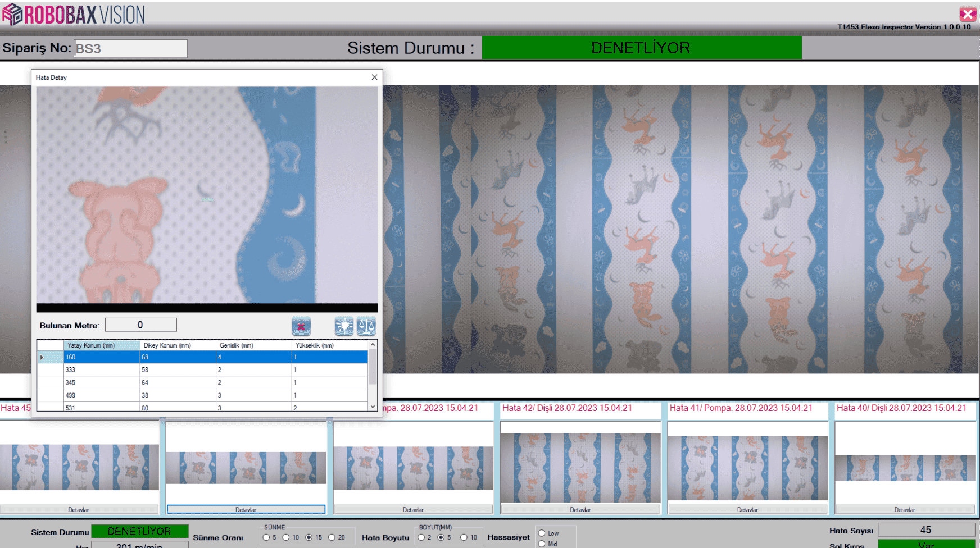The image size is (980, 548).
Task: Select cell 531 in Yatay Konum column
Action: 102,407
